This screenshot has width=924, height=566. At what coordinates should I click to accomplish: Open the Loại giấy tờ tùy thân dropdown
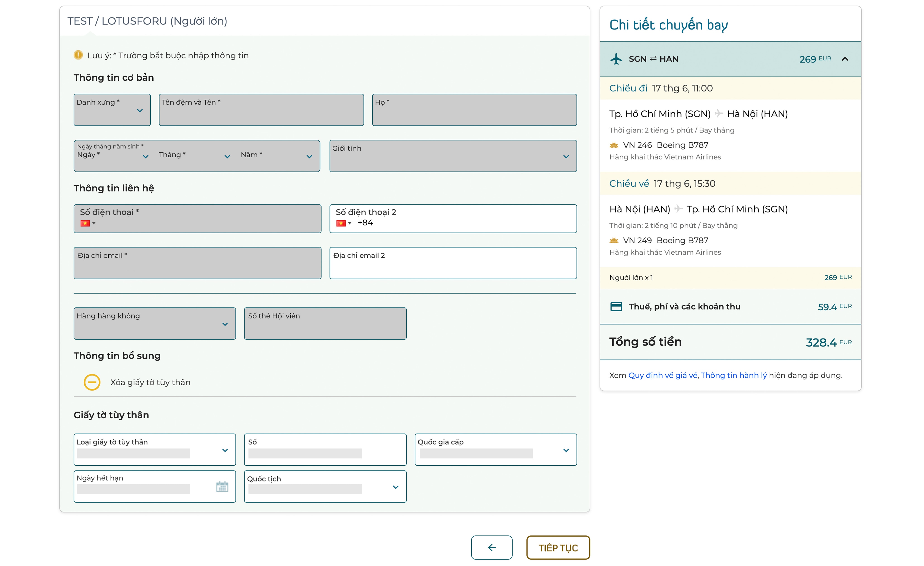(x=155, y=450)
